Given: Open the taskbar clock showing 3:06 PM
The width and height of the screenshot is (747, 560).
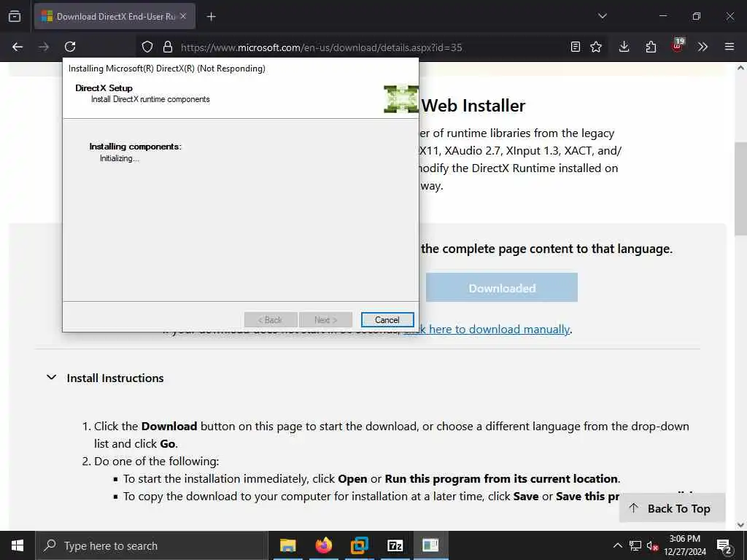Looking at the screenshot, I should (685, 545).
